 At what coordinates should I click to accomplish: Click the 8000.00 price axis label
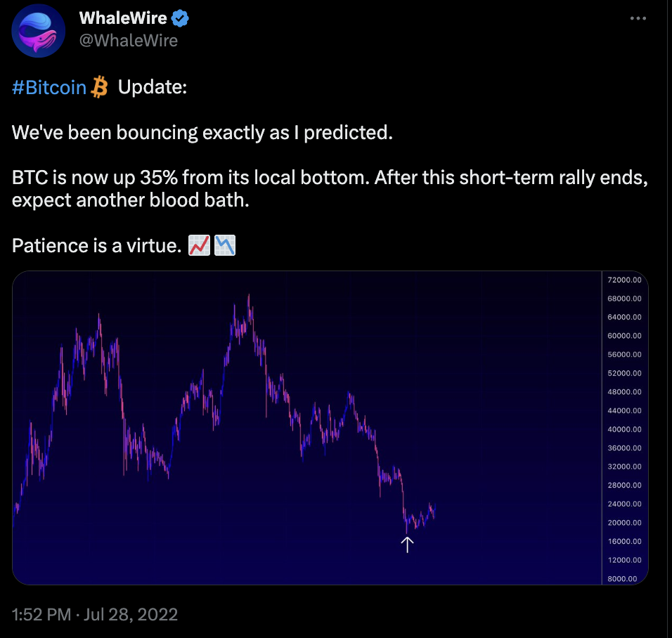click(622, 579)
